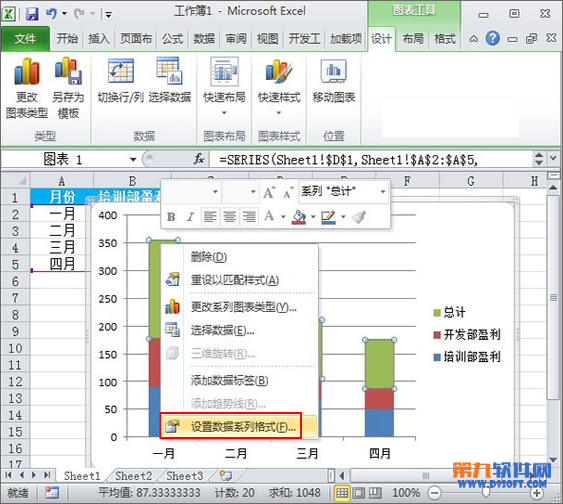Open the Undo history dropdown arrow
Screen dimensions: 563x504
tap(65, 14)
